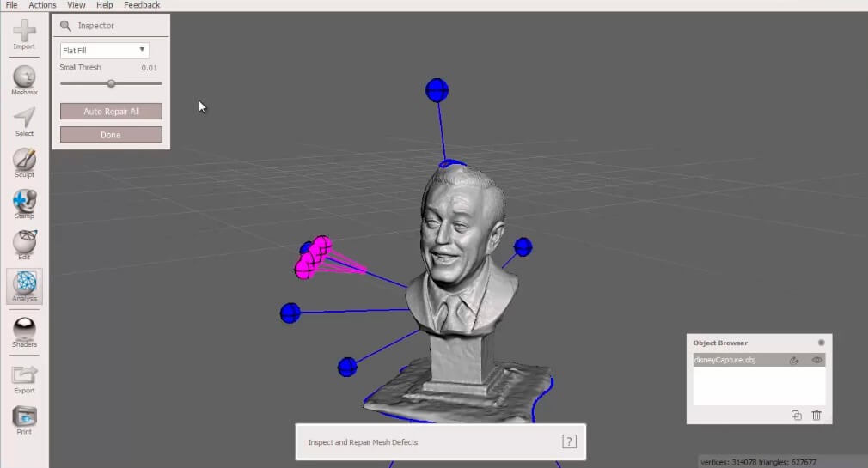Delete object with trash icon
This screenshot has width=868, height=468.
[816, 415]
